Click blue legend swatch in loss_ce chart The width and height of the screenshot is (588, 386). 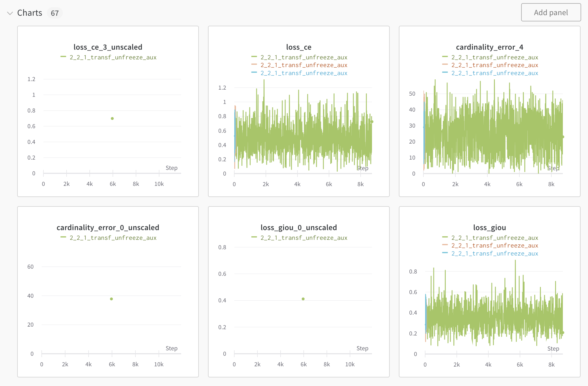(254, 73)
